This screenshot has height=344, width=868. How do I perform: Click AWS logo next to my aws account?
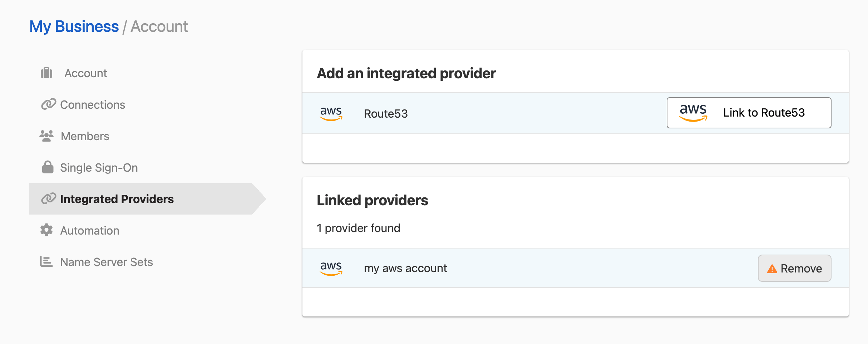[x=331, y=268]
